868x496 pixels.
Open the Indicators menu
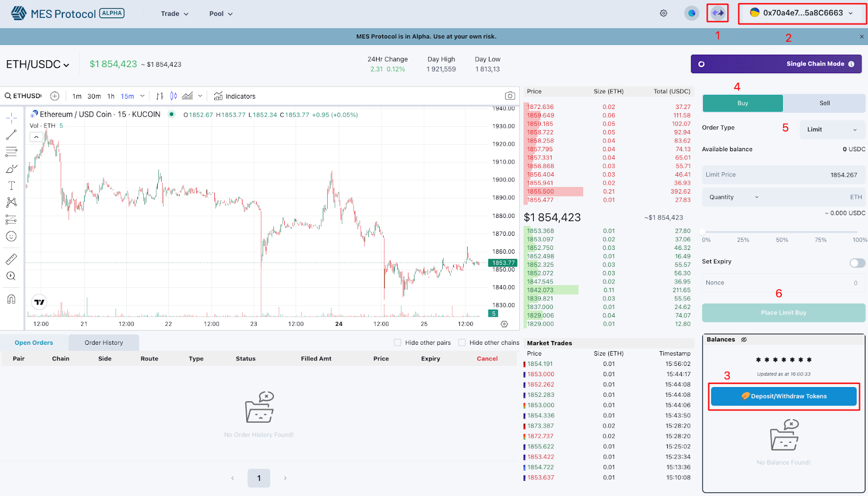point(234,96)
